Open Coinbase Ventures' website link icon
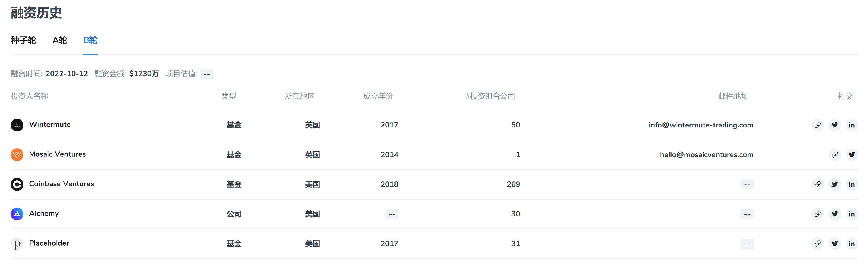Viewport: 868px width, 264px height. click(818, 184)
